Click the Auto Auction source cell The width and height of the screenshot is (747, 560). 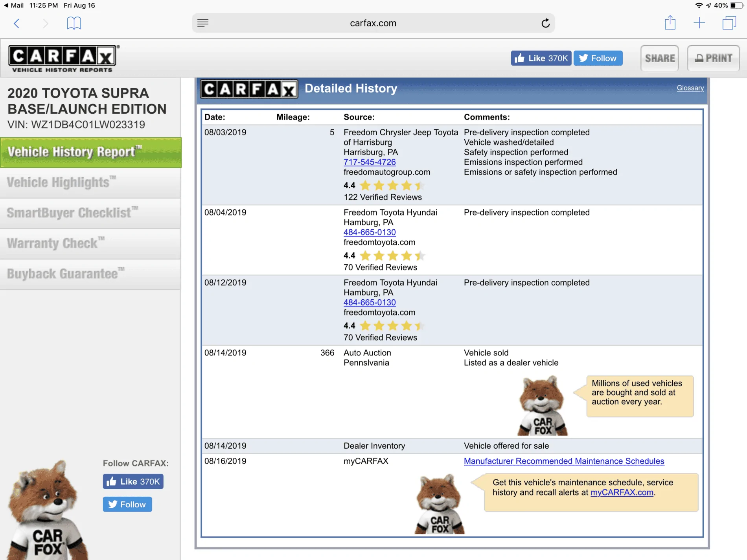367,353
